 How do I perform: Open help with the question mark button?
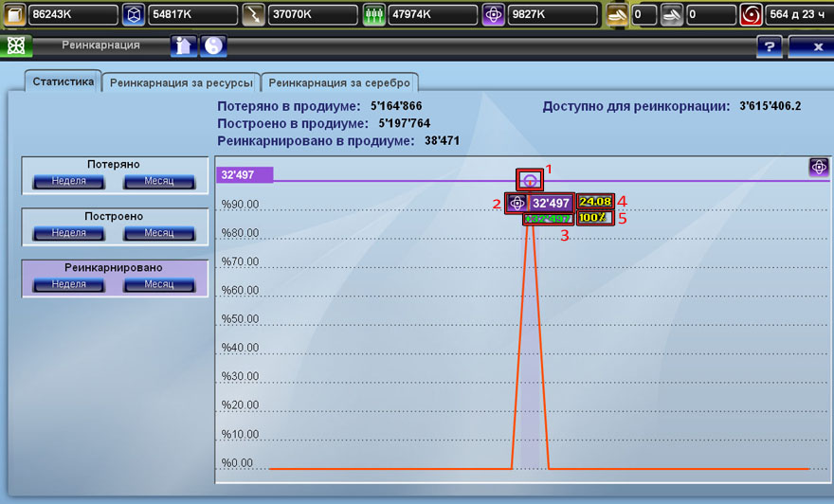click(769, 46)
